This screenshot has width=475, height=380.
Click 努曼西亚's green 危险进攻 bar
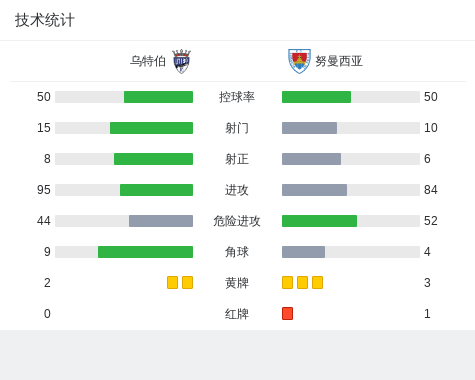[319, 221]
